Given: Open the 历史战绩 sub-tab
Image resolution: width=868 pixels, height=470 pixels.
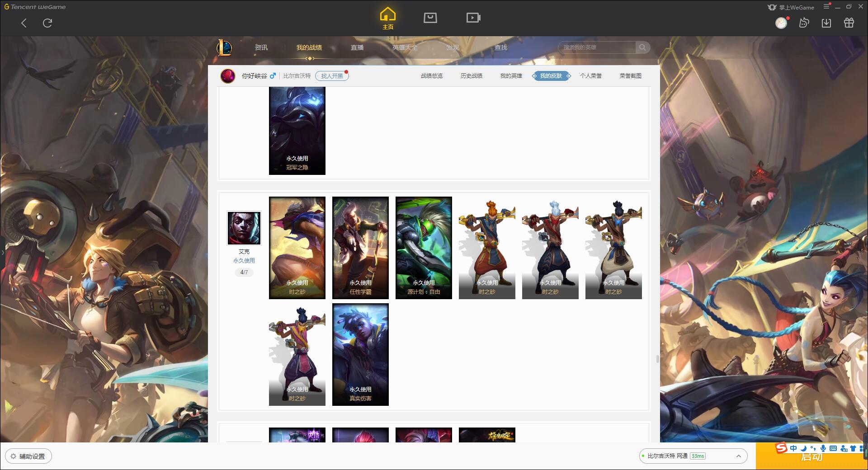Looking at the screenshot, I should 472,76.
